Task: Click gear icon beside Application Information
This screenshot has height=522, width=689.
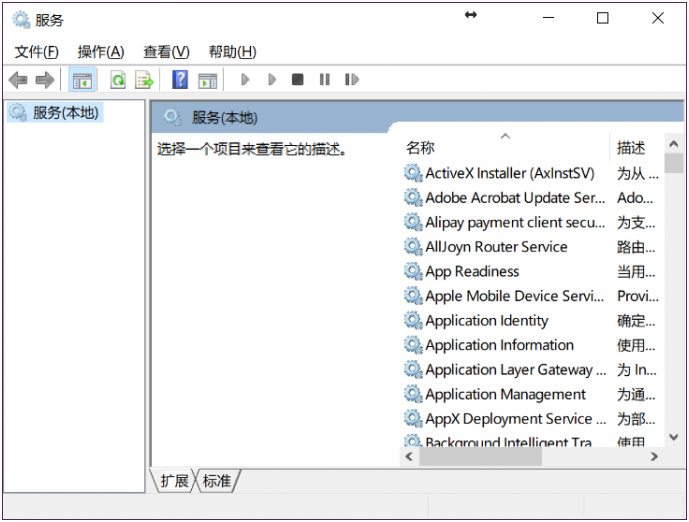Action: click(x=413, y=345)
